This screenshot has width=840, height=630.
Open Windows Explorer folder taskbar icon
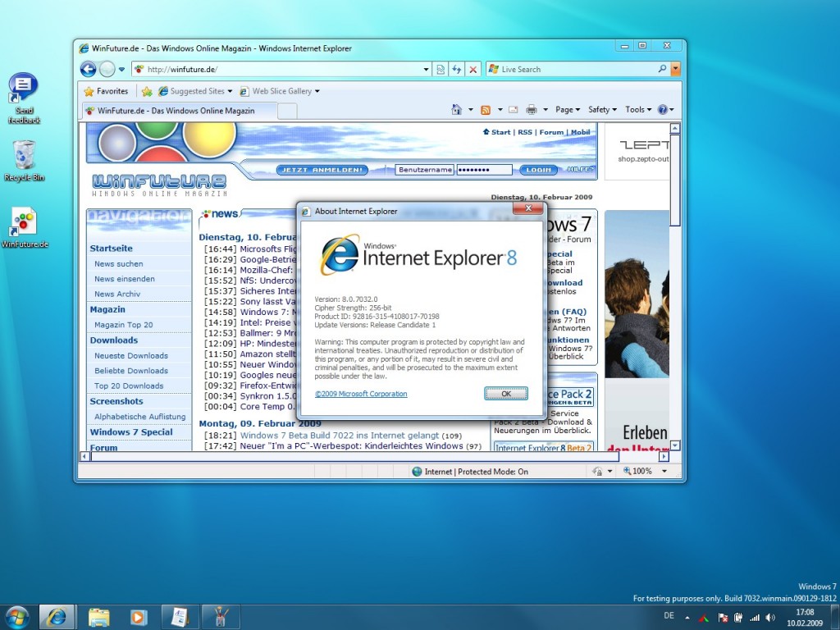coord(98,617)
